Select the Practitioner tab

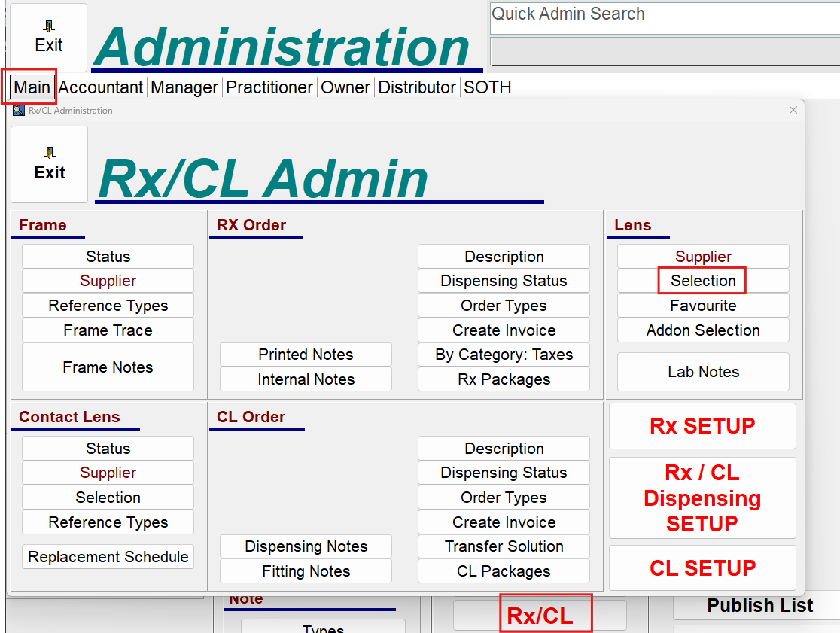click(269, 87)
